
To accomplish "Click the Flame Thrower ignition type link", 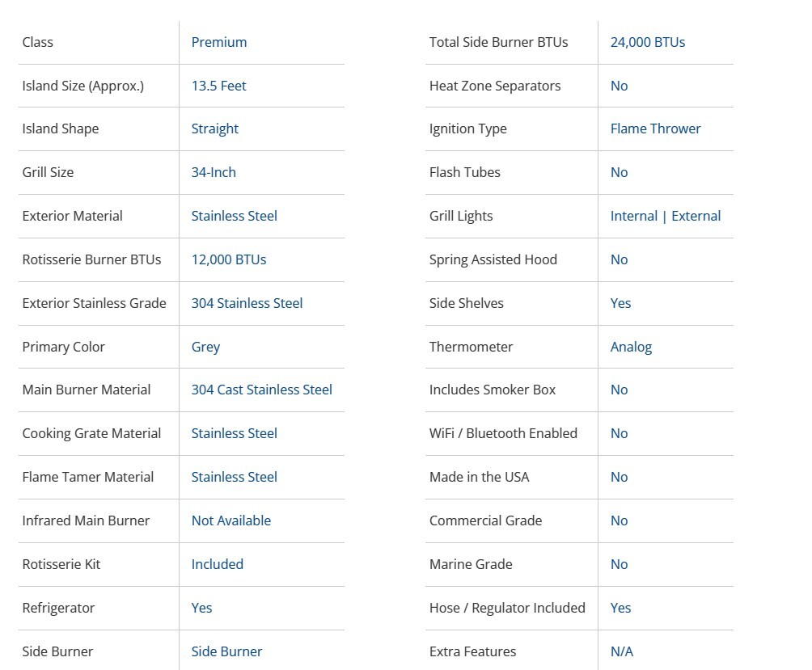I will 655,129.
